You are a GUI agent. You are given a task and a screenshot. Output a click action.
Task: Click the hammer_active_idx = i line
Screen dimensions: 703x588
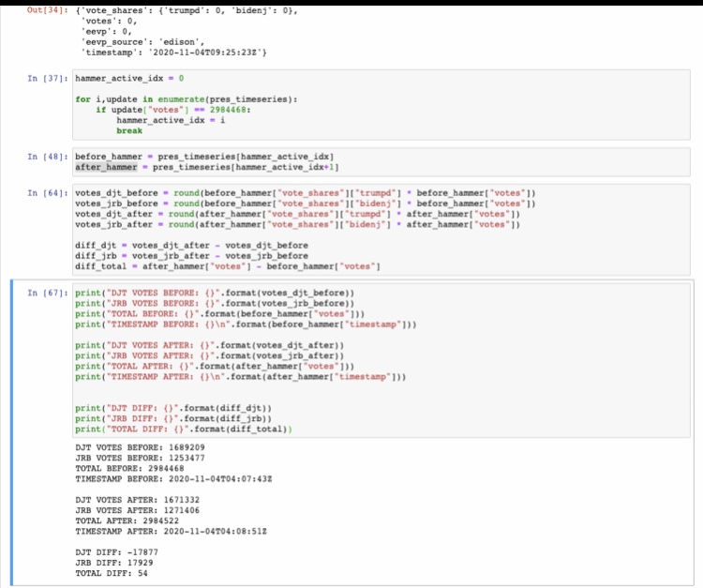[x=171, y=121]
